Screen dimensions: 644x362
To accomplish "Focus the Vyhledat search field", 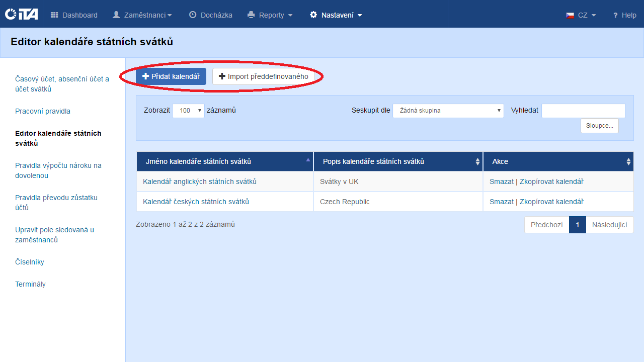I will 583,111.
